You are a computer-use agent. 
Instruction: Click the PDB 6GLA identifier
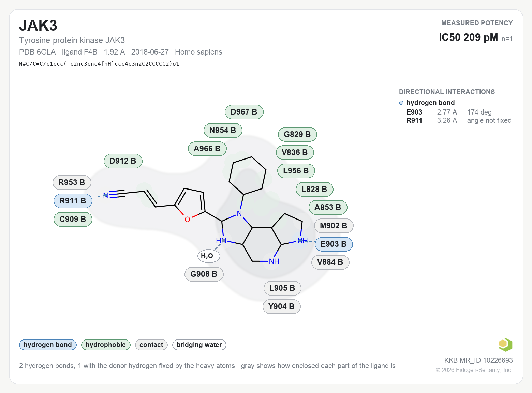(38, 52)
